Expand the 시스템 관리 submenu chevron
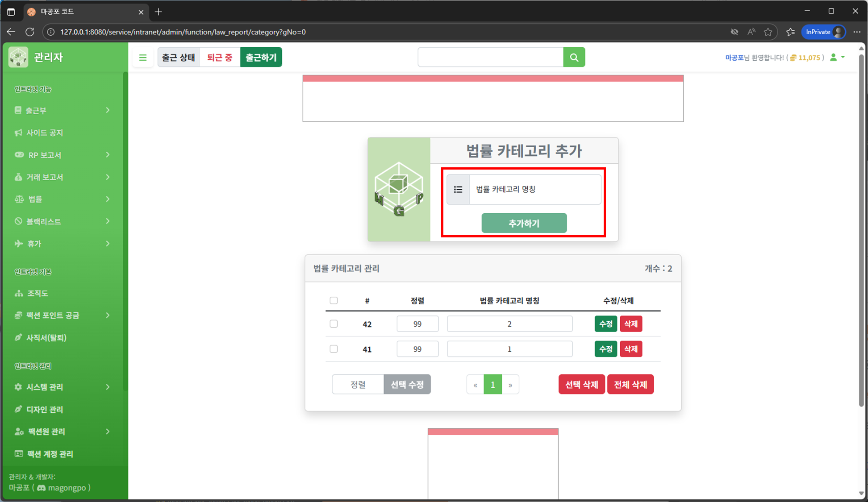 [x=108, y=387]
